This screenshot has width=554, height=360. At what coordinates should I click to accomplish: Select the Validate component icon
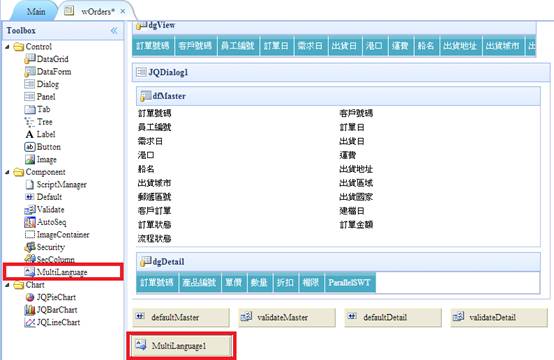coord(30,209)
